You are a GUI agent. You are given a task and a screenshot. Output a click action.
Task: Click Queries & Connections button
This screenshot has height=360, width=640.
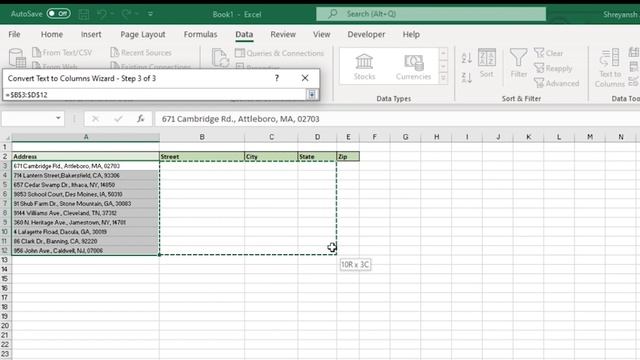(280, 53)
